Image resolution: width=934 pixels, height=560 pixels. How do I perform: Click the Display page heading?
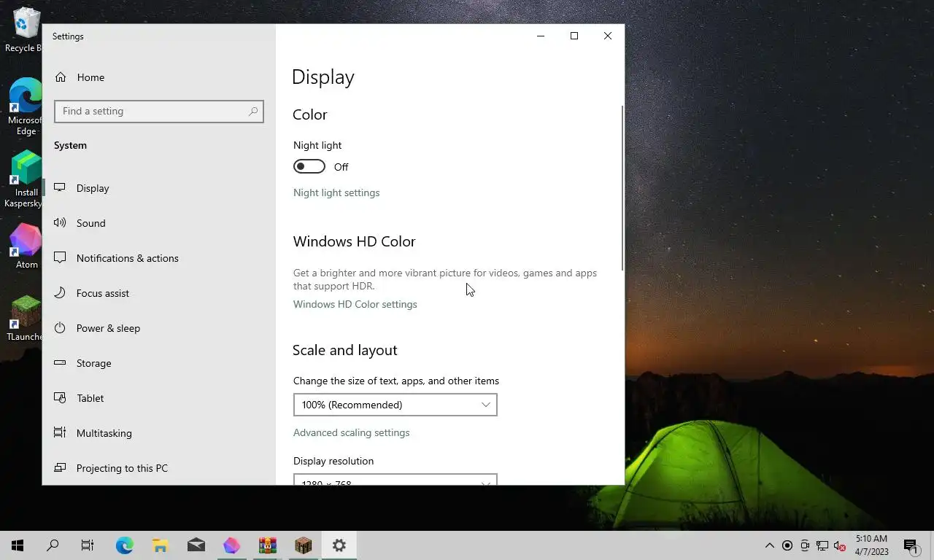point(323,77)
